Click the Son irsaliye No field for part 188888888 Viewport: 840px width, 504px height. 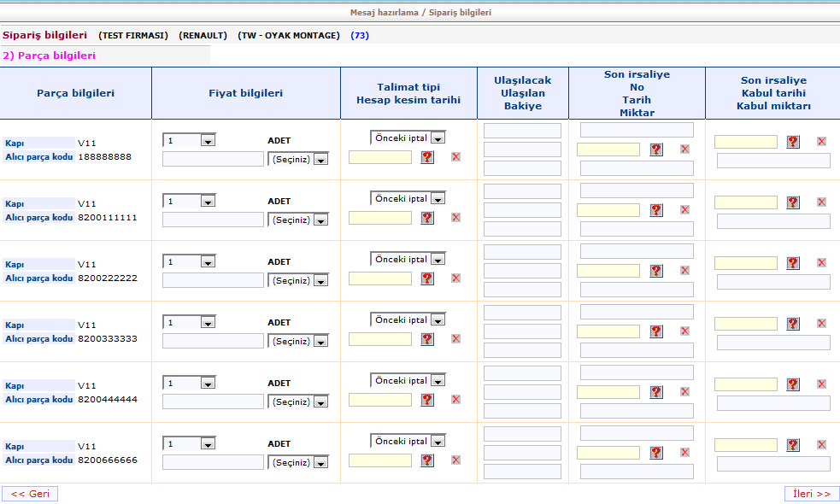[x=637, y=131]
